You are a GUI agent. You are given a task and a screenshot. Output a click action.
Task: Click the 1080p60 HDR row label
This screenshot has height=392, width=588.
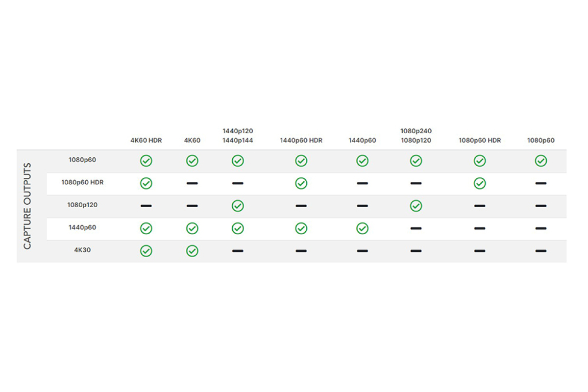tap(82, 182)
